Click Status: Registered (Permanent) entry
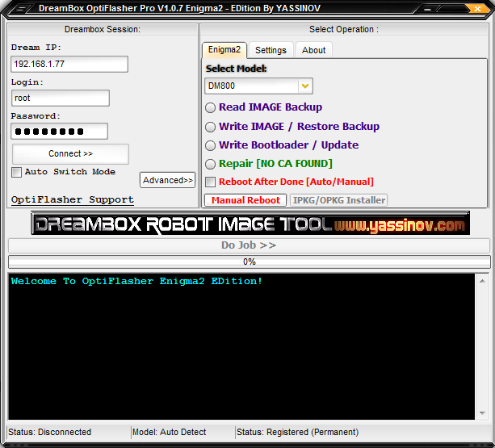Image resolution: width=495 pixels, height=448 pixels. pyautogui.click(x=298, y=432)
